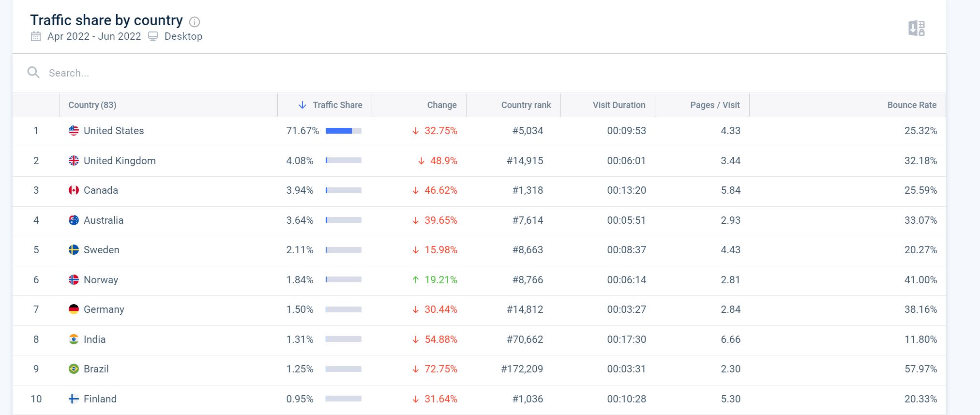The width and height of the screenshot is (980, 415).
Task: Click the Traffic share by country heading
Action: 106,20
